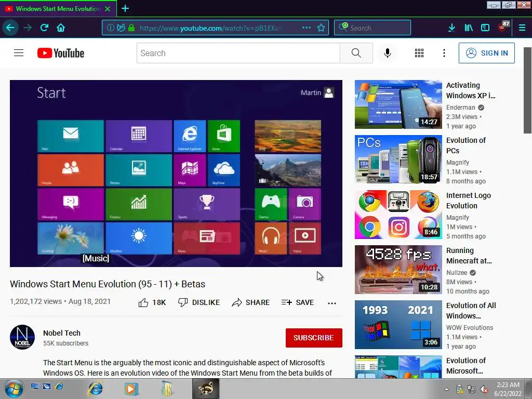Viewport: 532px width, 399px height.
Task: Open the Activating Windows XP video thumbnail
Action: coord(398,104)
